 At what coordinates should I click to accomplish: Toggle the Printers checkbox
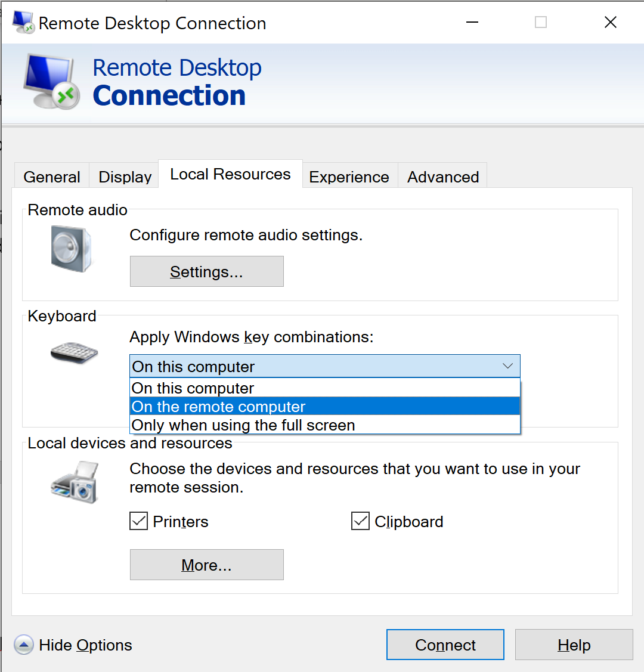pyautogui.click(x=139, y=521)
